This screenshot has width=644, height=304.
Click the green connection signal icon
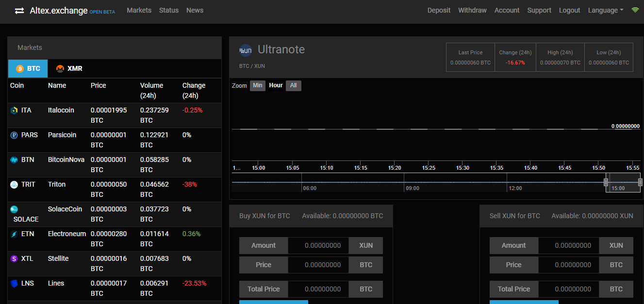[x=635, y=10]
